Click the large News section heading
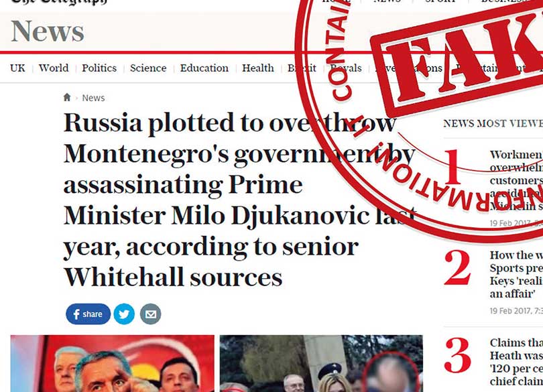 [x=48, y=31]
